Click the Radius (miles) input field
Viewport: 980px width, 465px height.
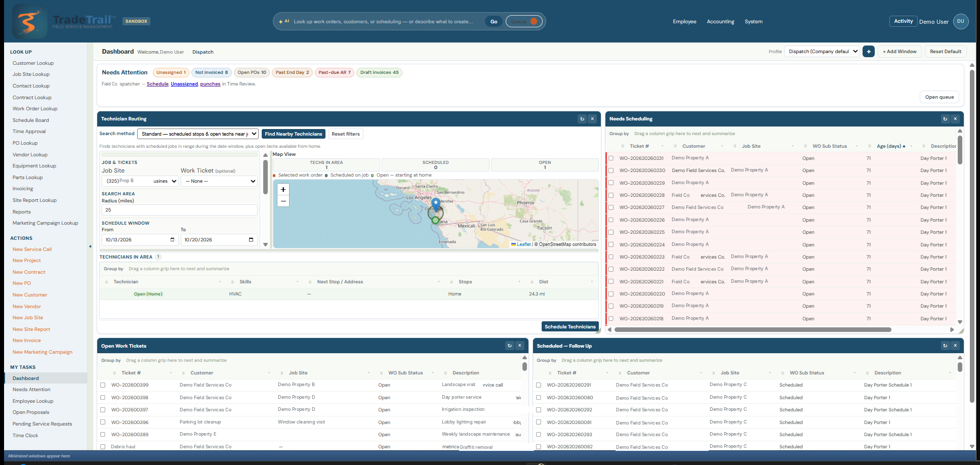(180, 210)
